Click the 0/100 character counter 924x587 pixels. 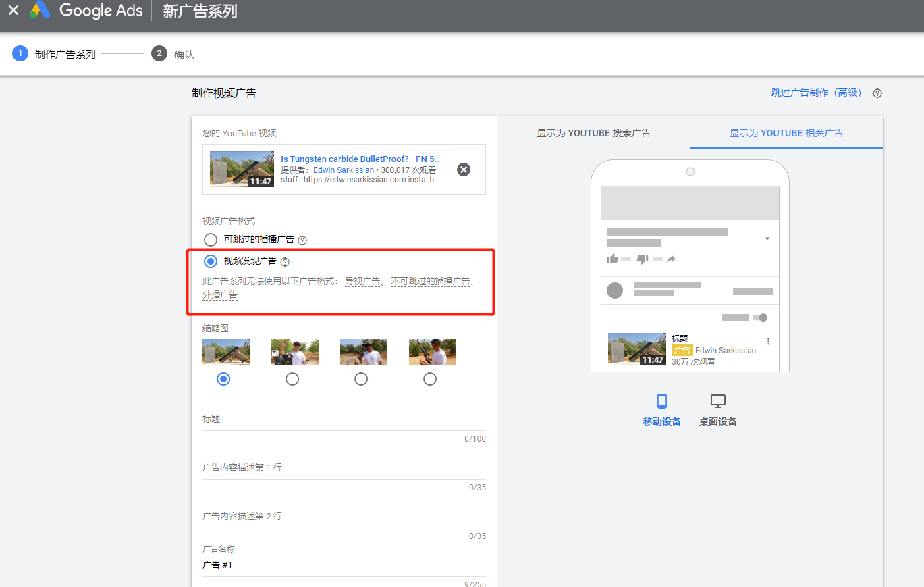coord(475,439)
